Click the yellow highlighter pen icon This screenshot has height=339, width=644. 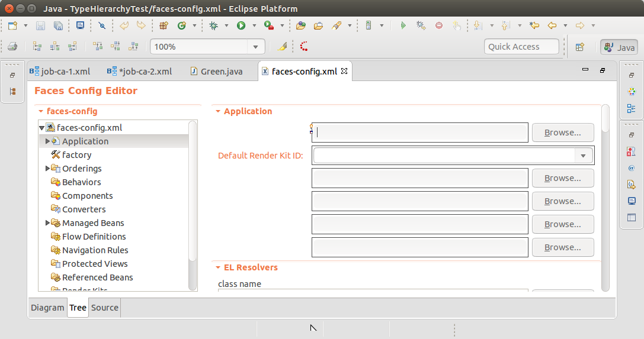coord(282,46)
